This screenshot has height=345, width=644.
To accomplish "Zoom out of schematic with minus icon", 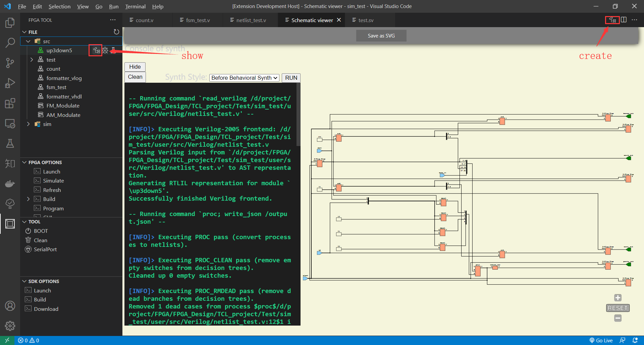I will pyautogui.click(x=618, y=318).
